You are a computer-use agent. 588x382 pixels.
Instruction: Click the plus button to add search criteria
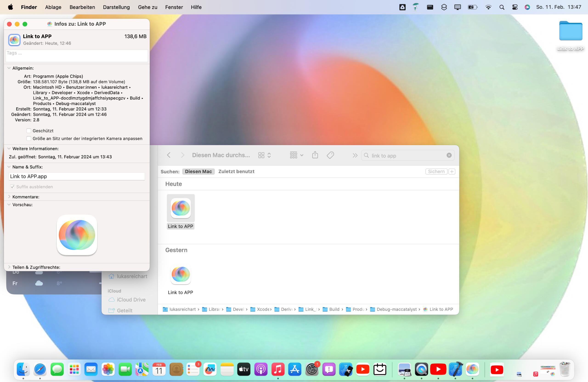coord(452,171)
